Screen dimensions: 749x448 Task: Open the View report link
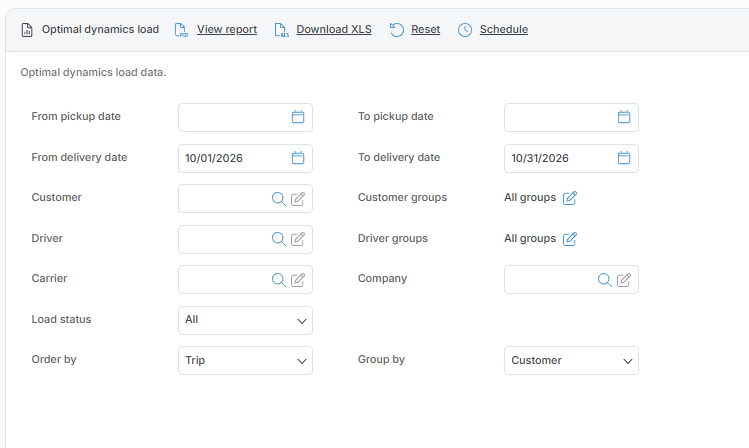coord(227,30)
